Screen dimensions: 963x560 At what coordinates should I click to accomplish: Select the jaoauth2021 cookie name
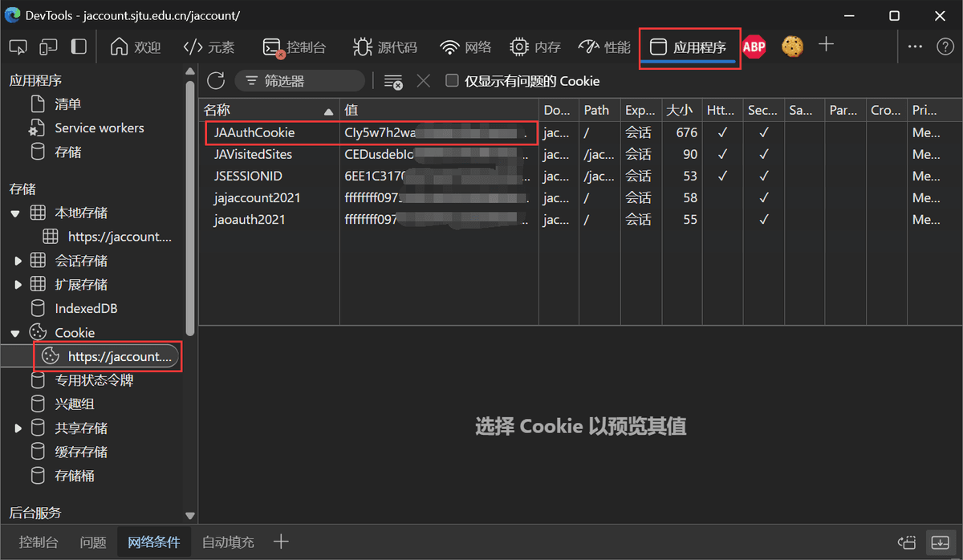click(250, 219)
